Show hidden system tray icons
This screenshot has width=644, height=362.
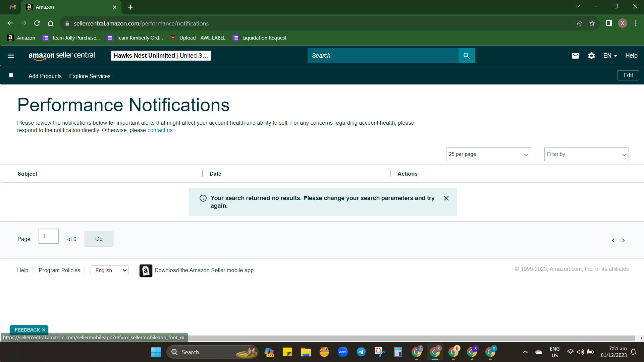525,352
